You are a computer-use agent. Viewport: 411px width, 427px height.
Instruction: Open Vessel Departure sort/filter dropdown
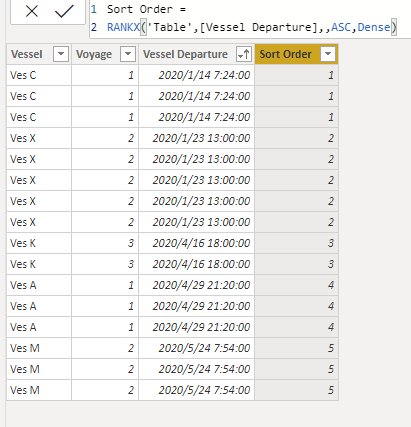(243, 54)
